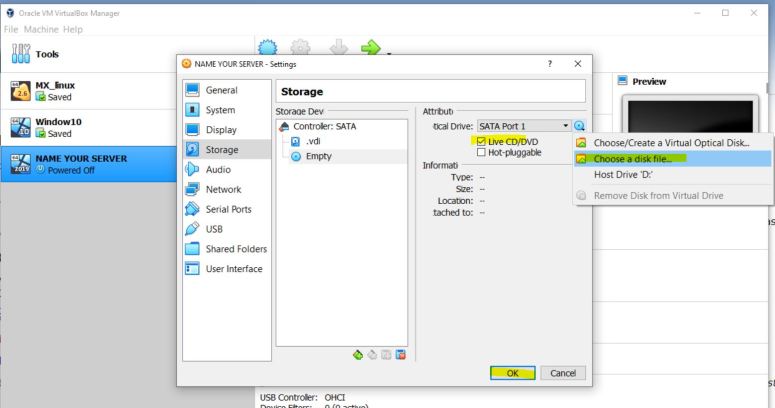Image resolution: width=775 pixels, height=408 pixels.
Task: Enable the Hot-pluggable checkbox
Action: pyautogui.click(x=483, y=152)
